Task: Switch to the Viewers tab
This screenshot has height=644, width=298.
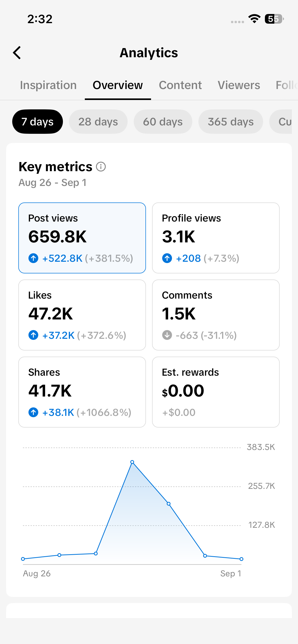Action: (239, 85)
